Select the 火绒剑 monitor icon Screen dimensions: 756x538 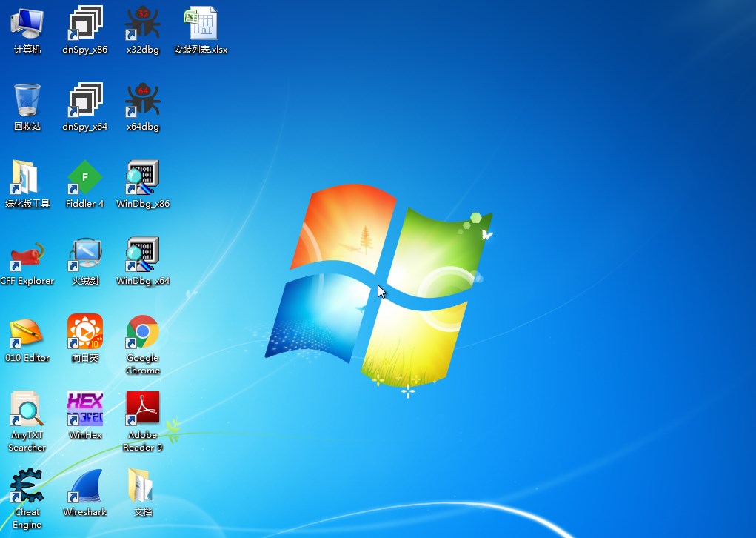(85, 255)
